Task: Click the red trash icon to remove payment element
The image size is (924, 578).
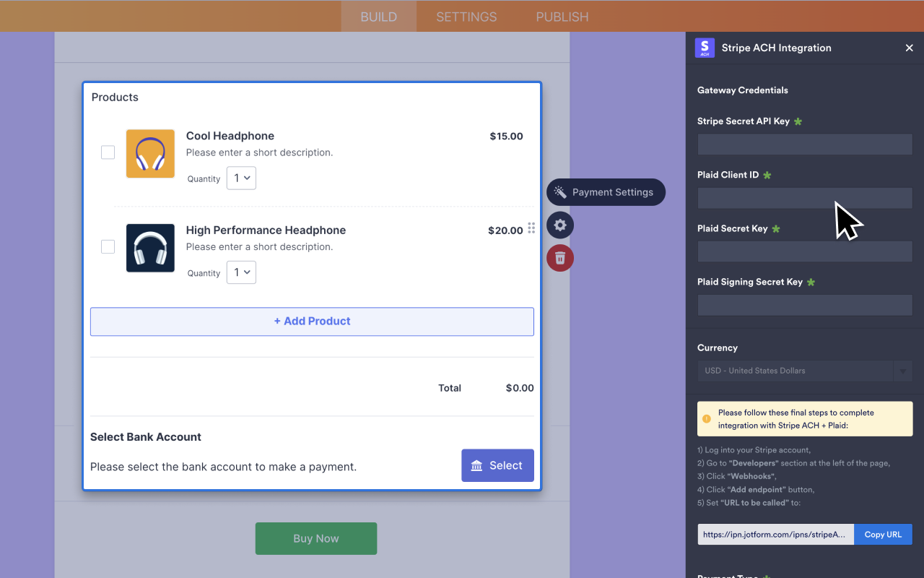Action: [x=560, y=258]
